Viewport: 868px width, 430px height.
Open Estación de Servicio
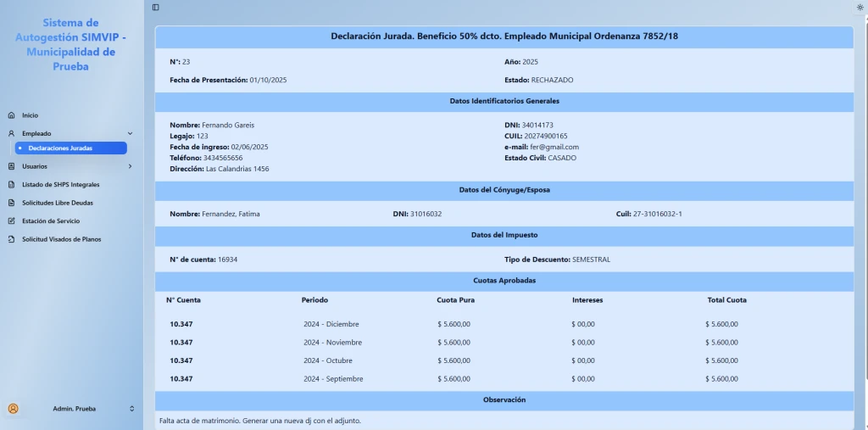click(51, 221)
